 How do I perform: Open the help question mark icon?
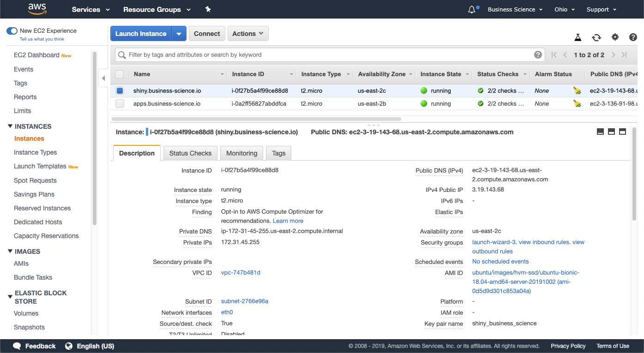point(633,37)
